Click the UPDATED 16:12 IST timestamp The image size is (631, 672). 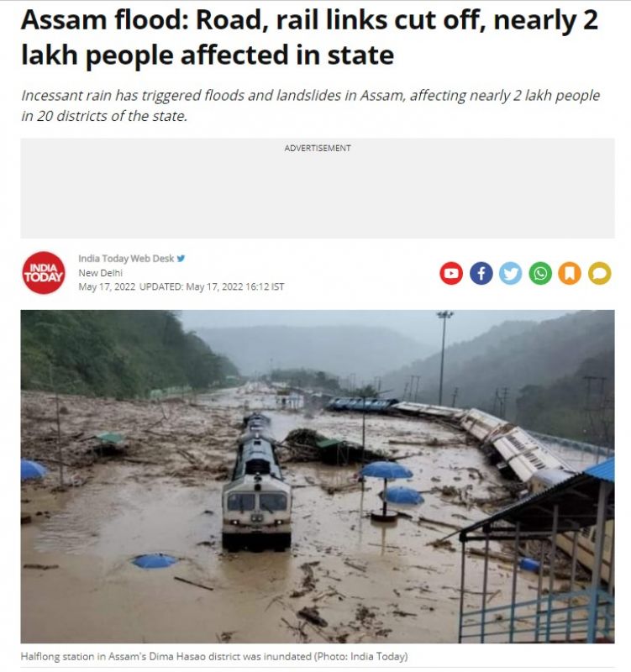(212, 286)
